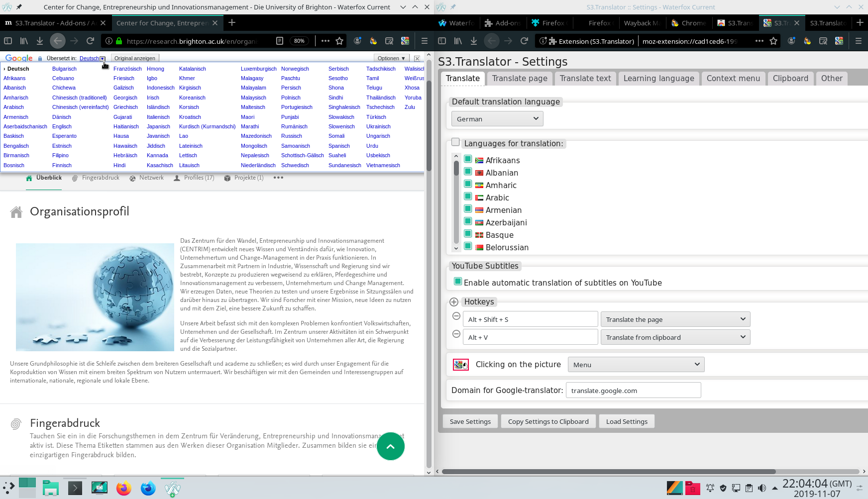Toggle reader view on Brighton page

point(280,41)
